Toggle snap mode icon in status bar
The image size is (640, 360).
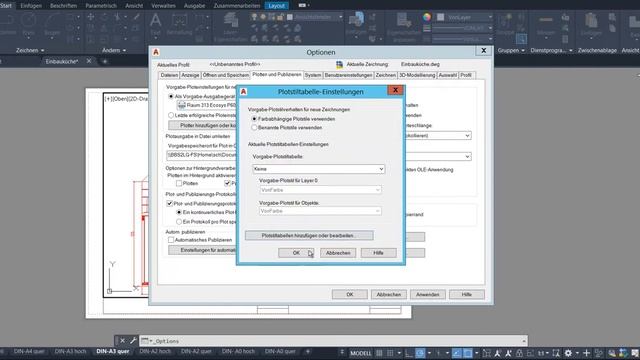coord(390,353)
